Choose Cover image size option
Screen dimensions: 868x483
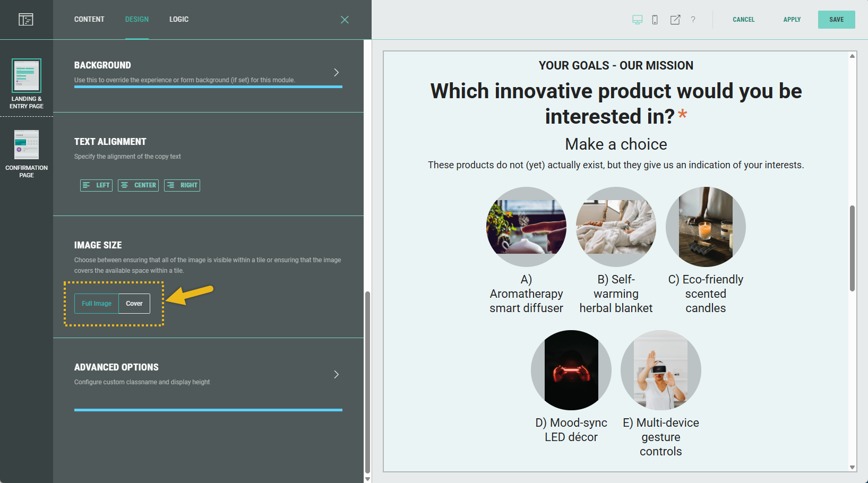pos(134,304)
